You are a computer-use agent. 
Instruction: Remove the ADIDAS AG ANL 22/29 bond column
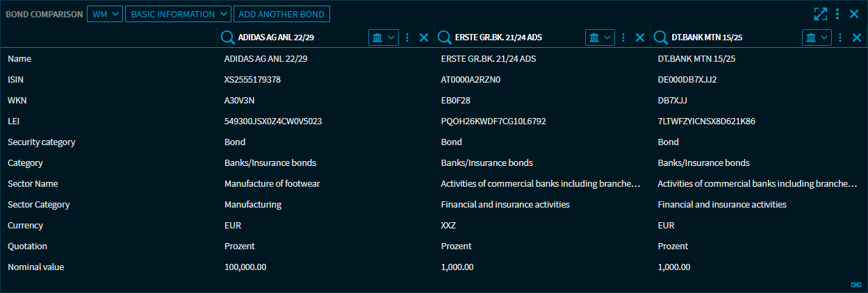coord(424,37)
